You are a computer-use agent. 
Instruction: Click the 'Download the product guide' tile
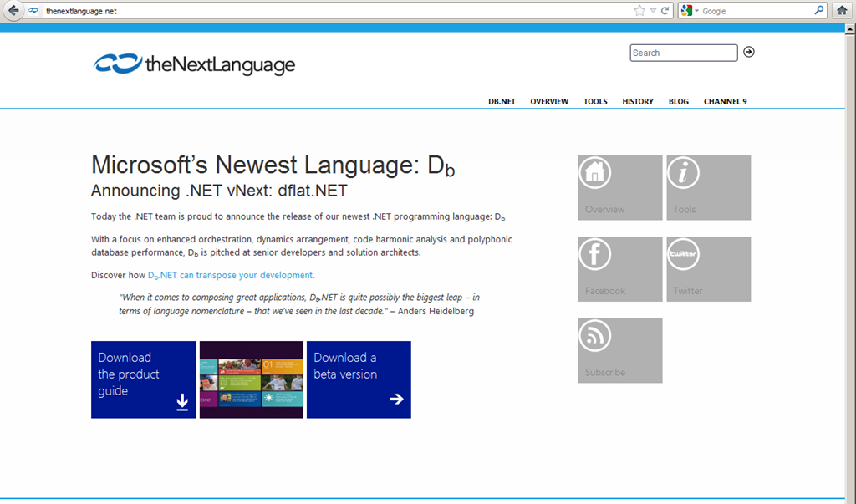click(x=143, y=379)
